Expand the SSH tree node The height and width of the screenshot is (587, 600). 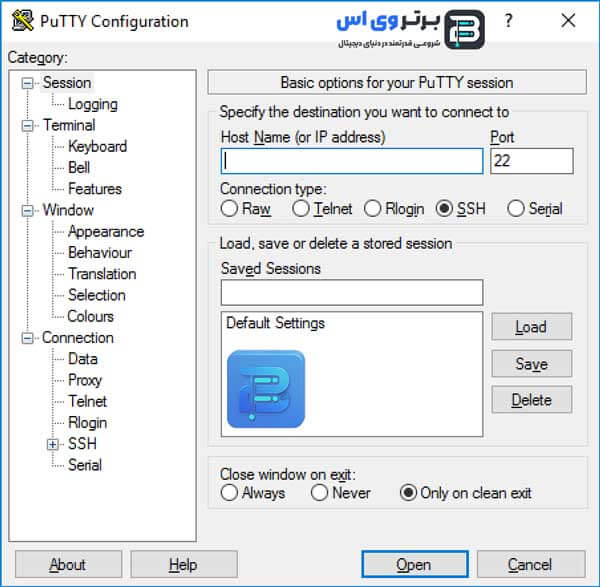[52, 444]
